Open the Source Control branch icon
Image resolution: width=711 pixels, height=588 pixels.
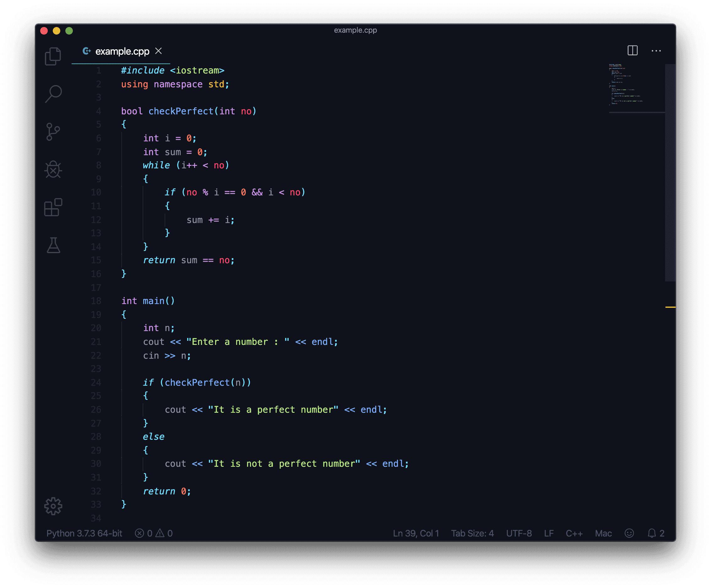pyautogui.click(x=53, y=132)
